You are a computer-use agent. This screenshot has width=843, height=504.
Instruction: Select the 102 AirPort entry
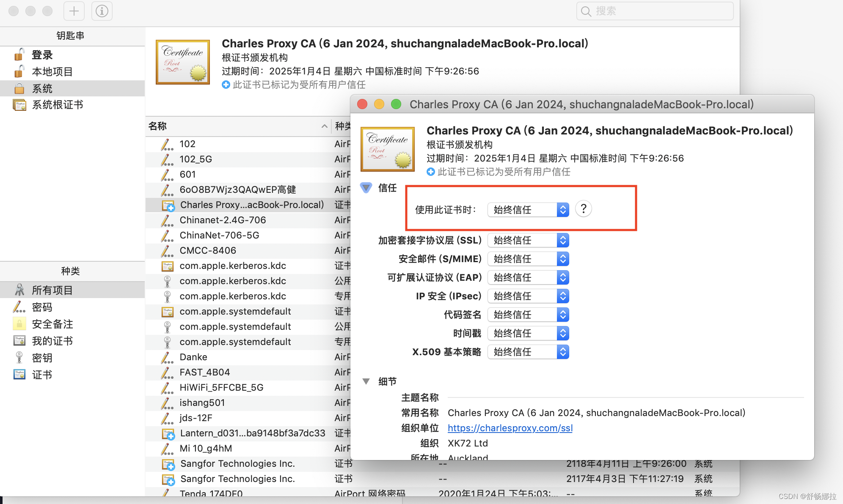tap(248, 144)
